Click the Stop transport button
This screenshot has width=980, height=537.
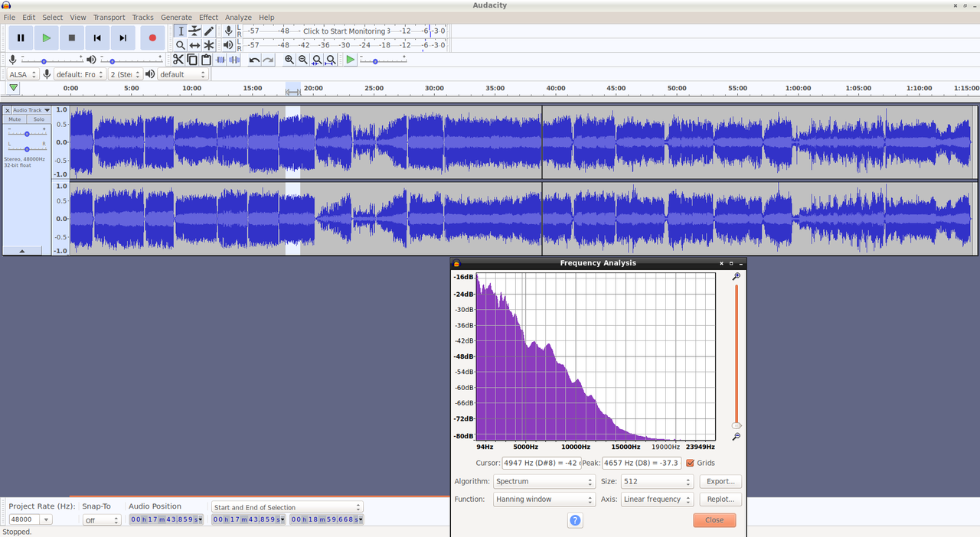point(72,37)
